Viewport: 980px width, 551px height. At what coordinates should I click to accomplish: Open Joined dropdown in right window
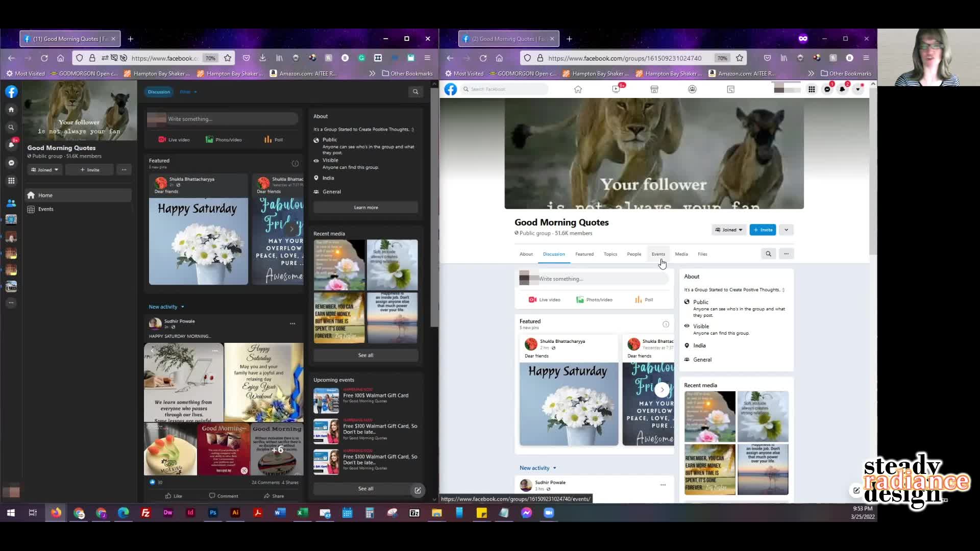pyautogui.click(x=729, y=230)
